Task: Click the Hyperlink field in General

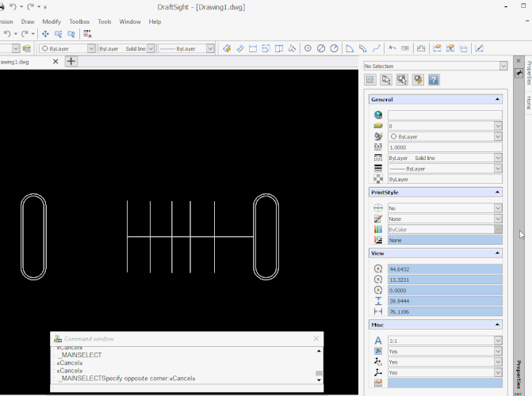Action: (445, 116)
